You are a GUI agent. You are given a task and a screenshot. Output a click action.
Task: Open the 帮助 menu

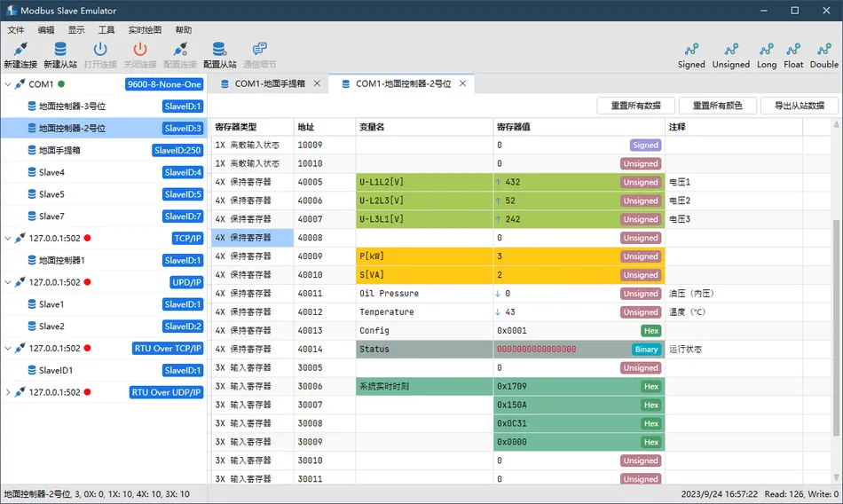[x=184, y=29]
